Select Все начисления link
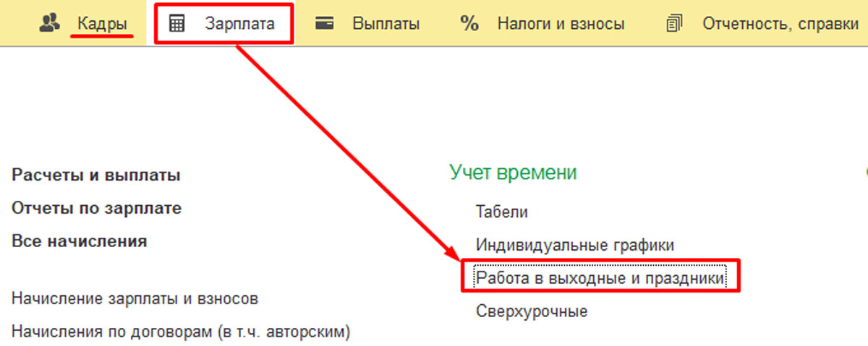Screen dimensions: 868x346 pyautogui.click(x=80, y=241)
